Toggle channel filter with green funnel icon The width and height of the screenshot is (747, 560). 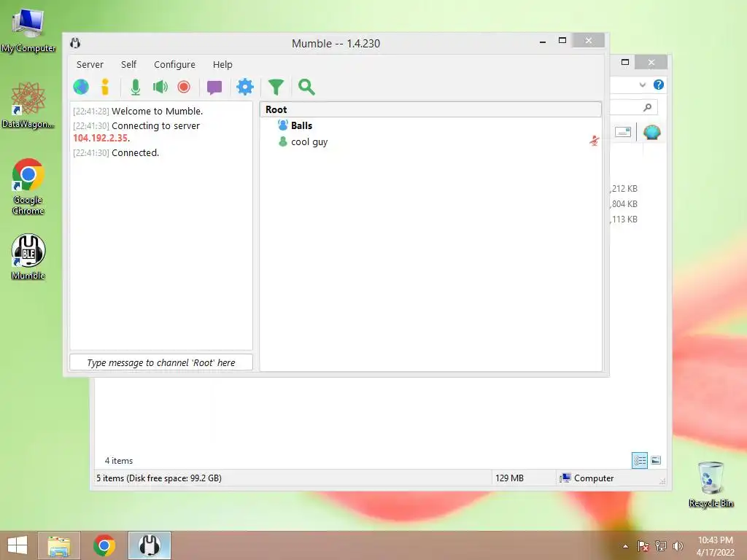coord(276,87)
